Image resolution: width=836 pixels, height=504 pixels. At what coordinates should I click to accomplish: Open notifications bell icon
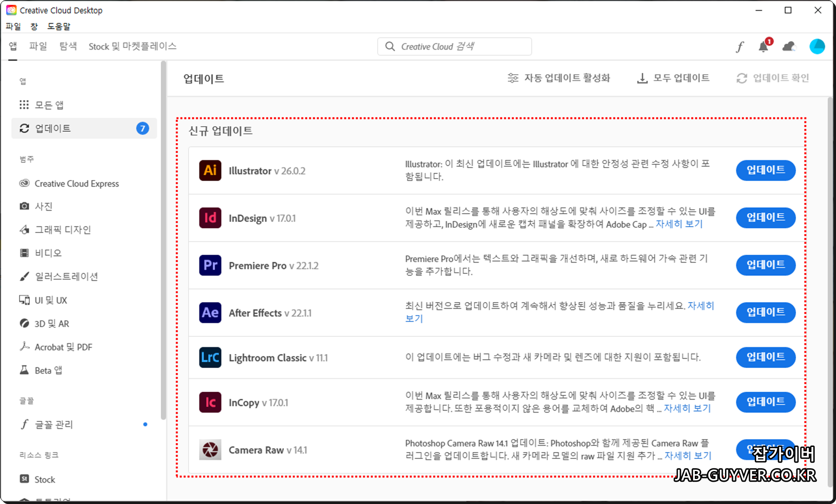point(763,46)
